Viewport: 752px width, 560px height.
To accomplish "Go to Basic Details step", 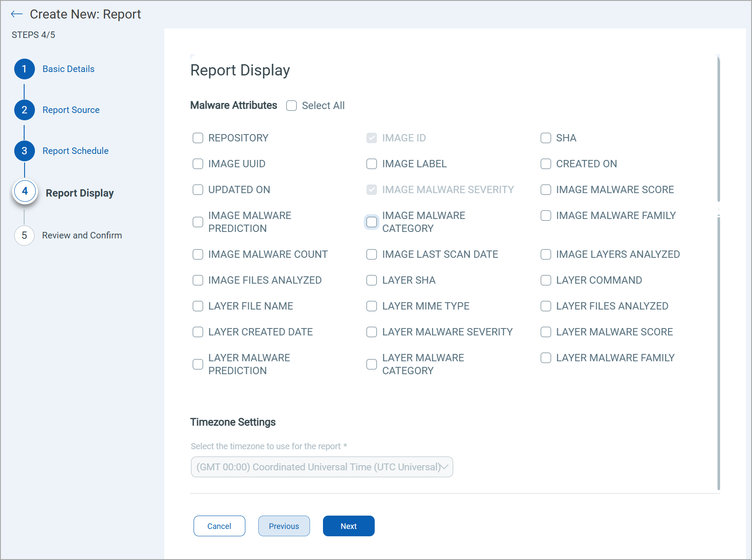I will 68,69.
